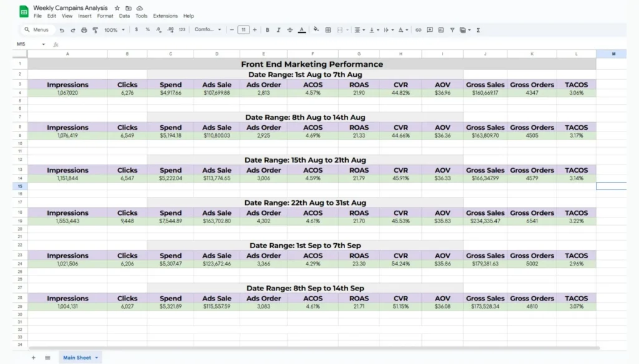
Task: Create a filter with funnel icon
Action: (x=452, y=30)
